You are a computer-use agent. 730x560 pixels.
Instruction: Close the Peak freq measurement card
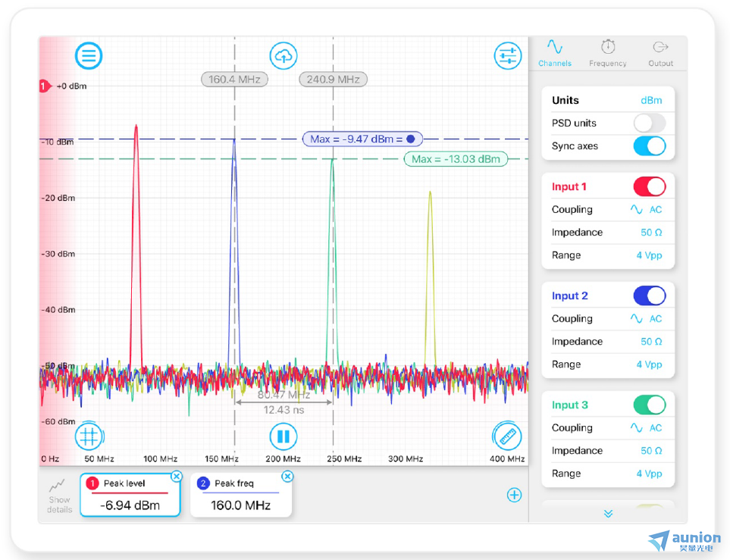pos(288,476)
